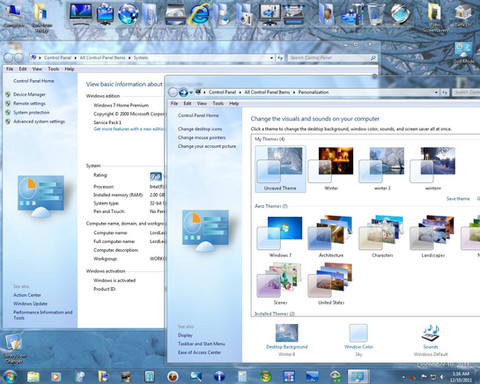Launch Windows Media Player from taskbar
This screenshot has width=480, height=384.
56,377
